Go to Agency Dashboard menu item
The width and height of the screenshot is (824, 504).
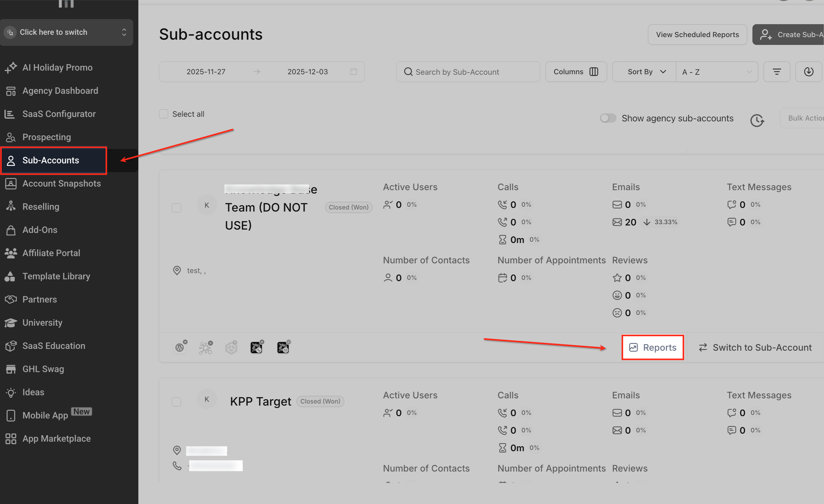tap(60, 91)
